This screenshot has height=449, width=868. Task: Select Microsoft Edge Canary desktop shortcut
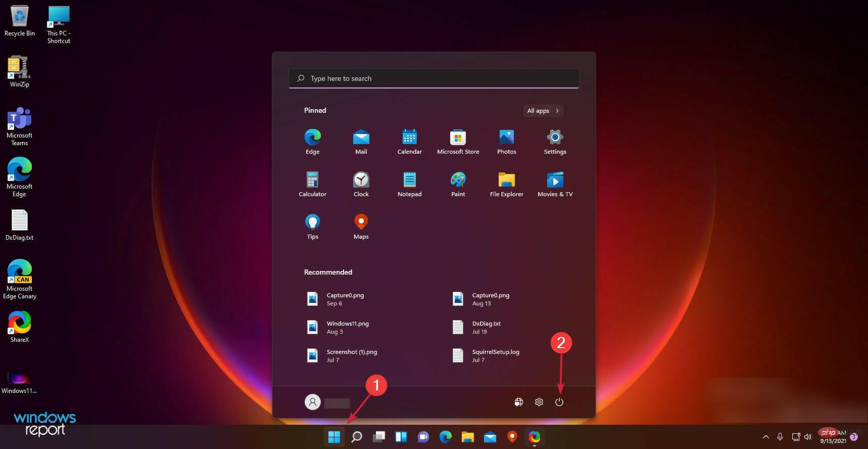click(x=19, y=280)
